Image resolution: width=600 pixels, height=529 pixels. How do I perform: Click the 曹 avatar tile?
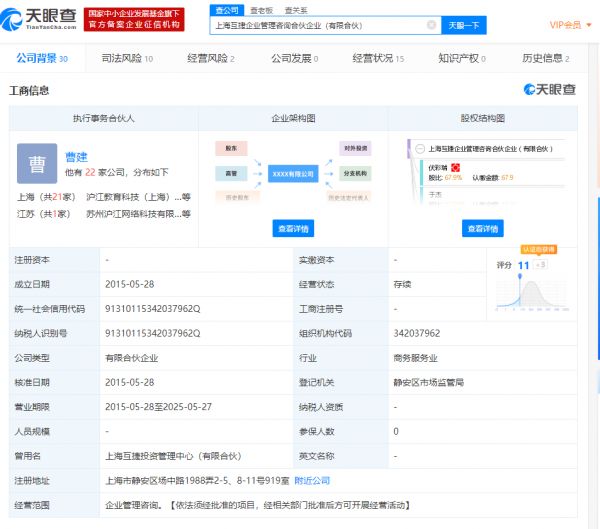[x=37, y=163]
